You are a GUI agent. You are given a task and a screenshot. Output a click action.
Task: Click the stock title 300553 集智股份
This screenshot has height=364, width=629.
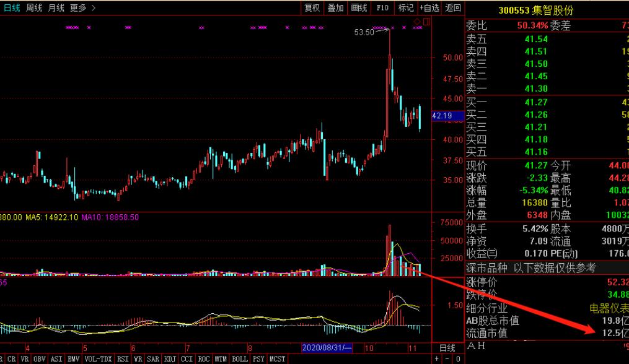(536, 10)
